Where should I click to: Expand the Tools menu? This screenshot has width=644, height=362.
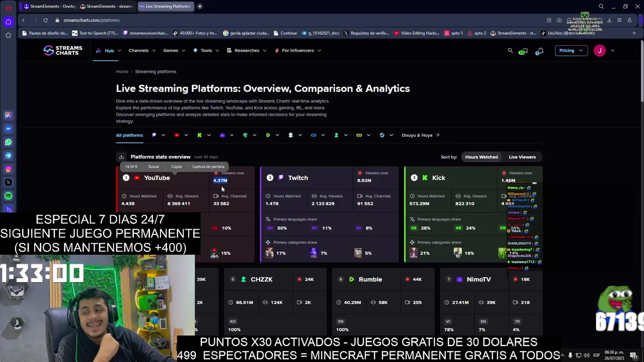pos(206,50)
